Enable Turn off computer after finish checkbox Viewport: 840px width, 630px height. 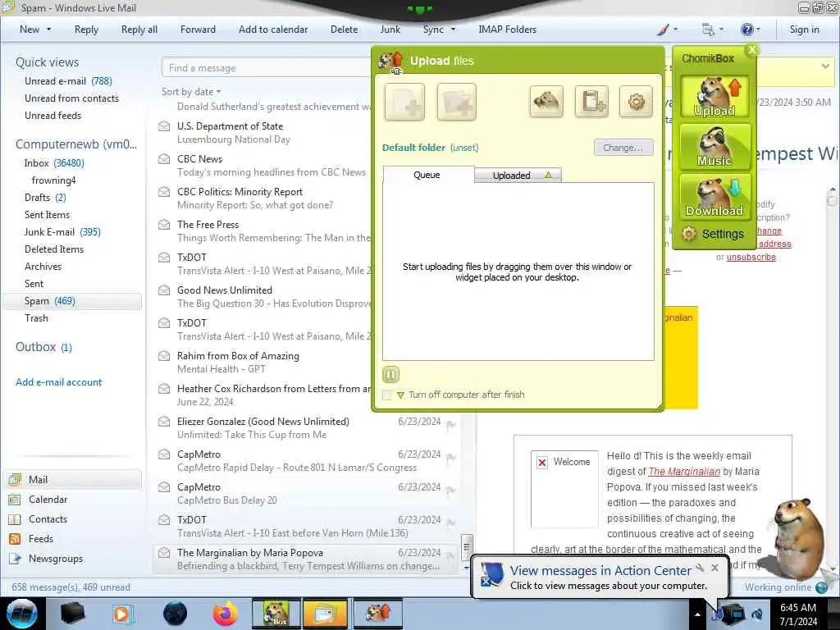[x=387, y=395]
